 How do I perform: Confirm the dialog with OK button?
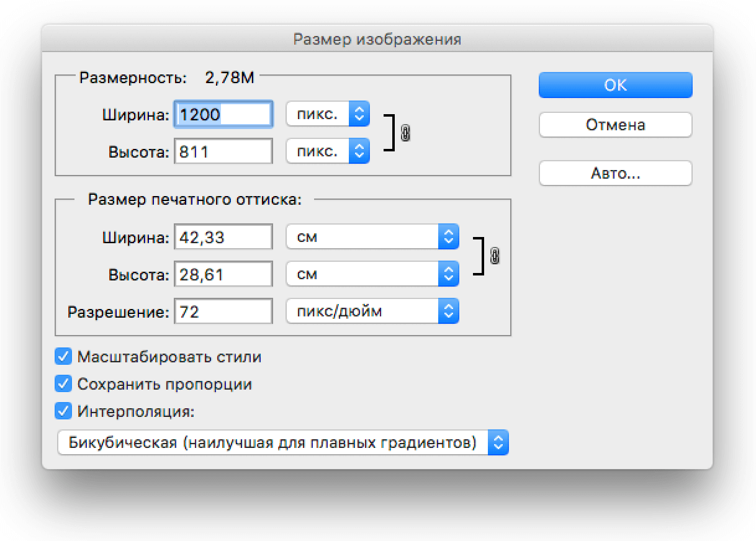coord(615,85)
